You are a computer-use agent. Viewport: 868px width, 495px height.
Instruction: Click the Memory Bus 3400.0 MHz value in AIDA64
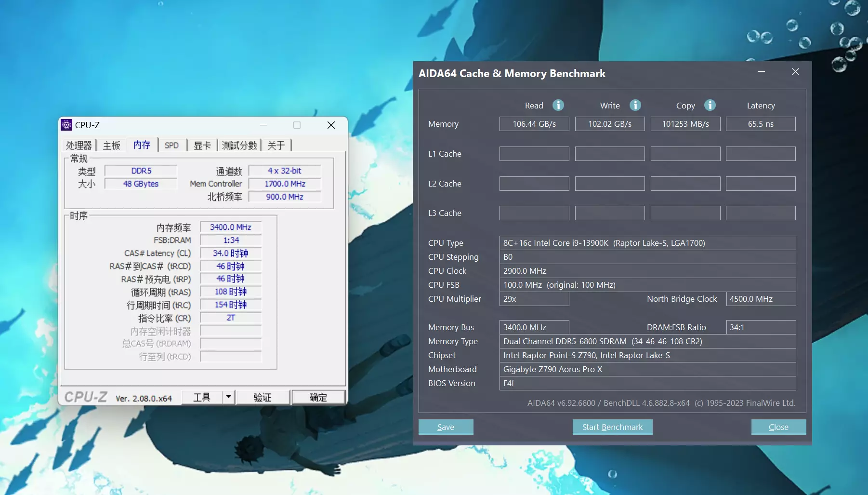(534, 327)
